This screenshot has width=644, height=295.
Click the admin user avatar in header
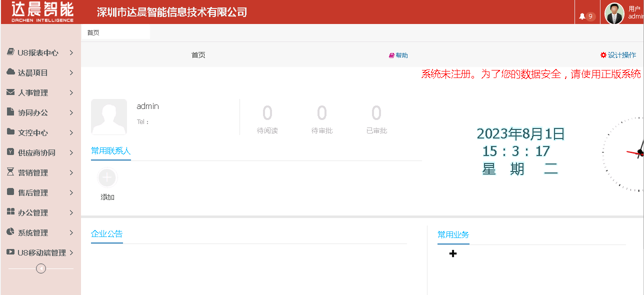pyautogui.click(x=614, y=13)
